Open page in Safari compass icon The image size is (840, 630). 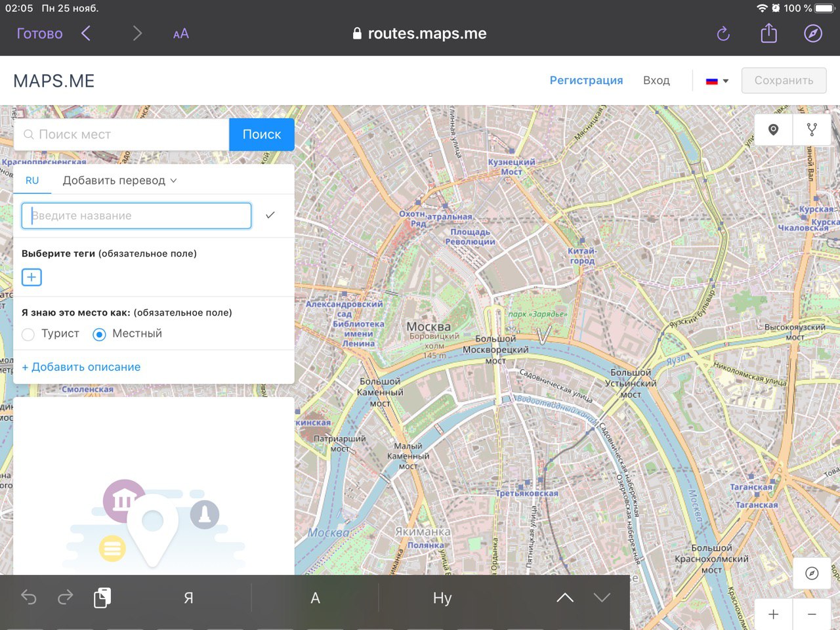coord(813,33)
